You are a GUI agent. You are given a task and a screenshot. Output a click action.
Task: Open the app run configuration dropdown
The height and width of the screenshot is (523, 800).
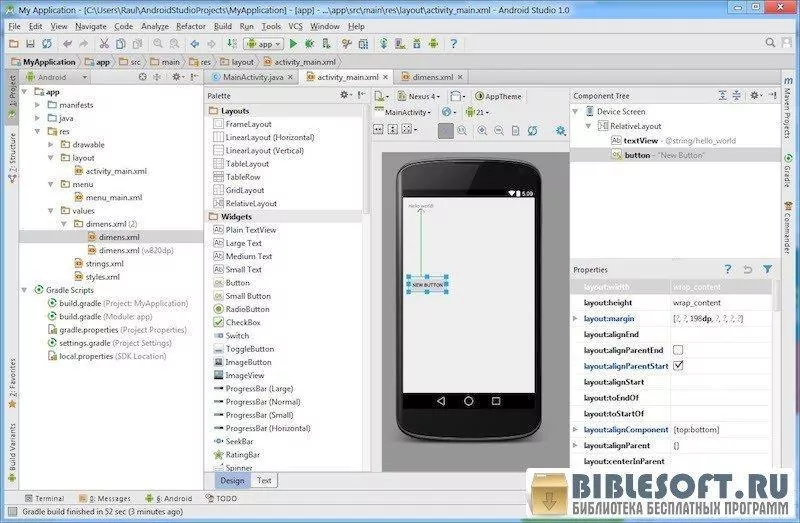pos(264,44)
